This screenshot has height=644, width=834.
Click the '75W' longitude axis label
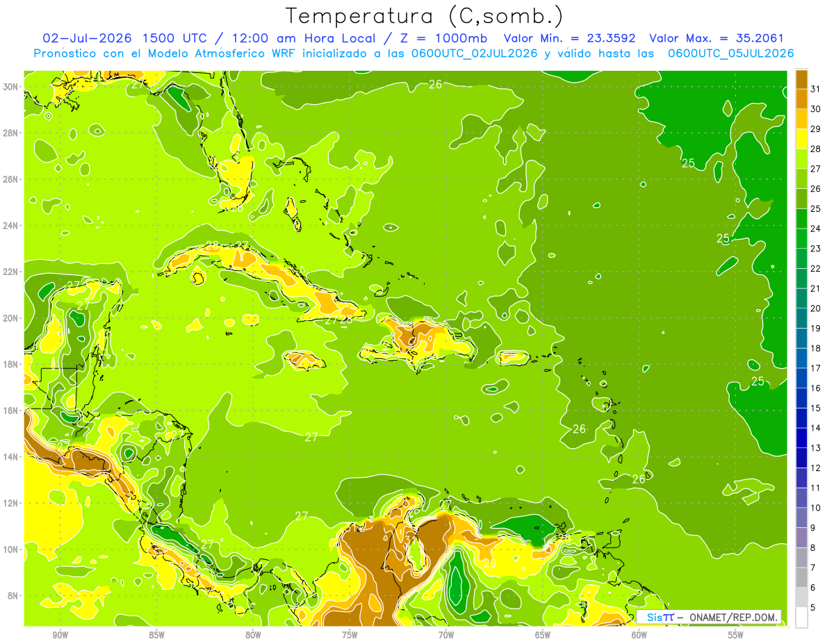350,634
